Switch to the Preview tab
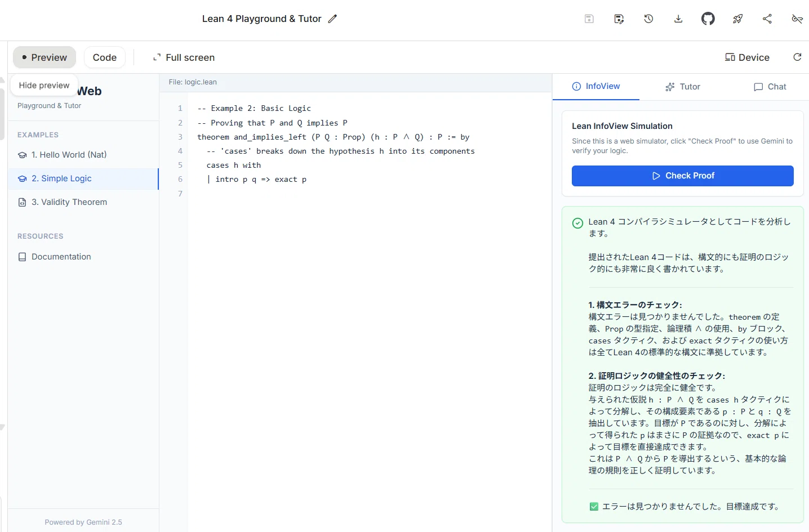 (45, 57)
